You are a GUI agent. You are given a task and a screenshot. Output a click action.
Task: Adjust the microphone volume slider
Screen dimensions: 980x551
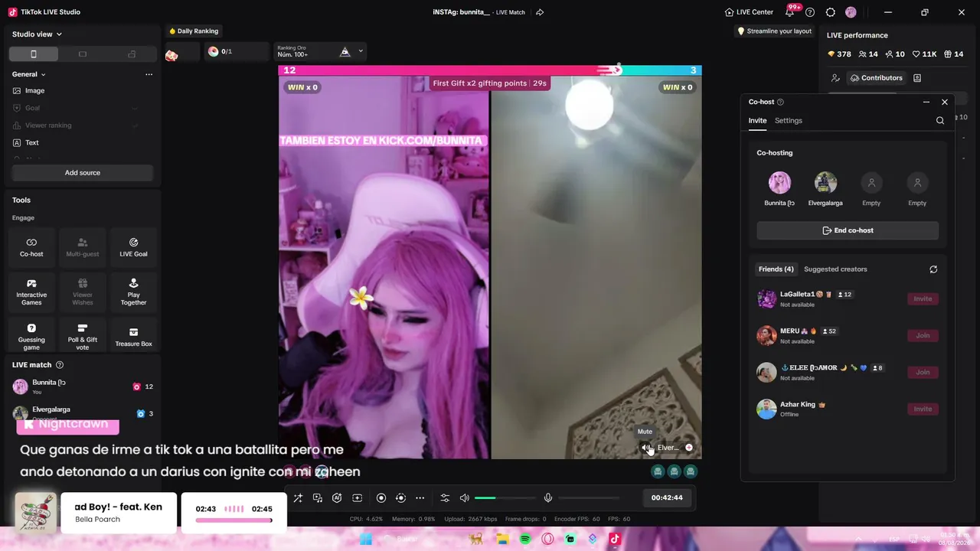588,498
